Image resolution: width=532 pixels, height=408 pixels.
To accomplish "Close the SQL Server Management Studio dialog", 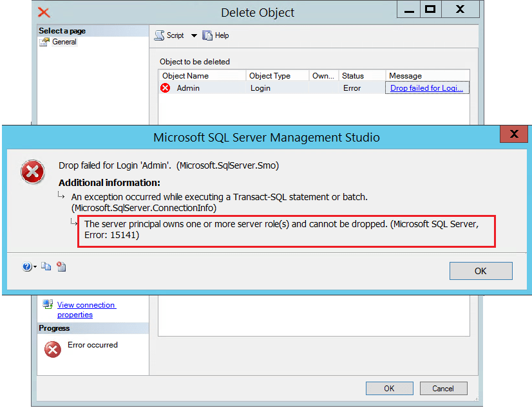I will (514, 134).
